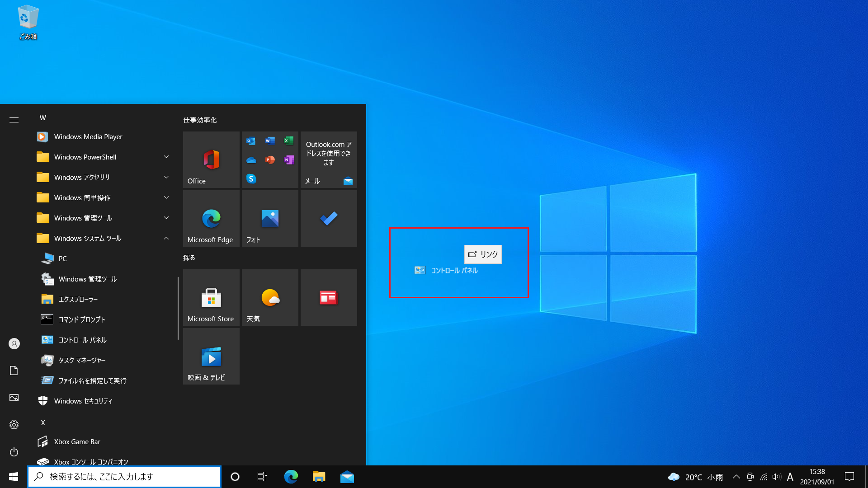868x488 pixels.
Task: Click the letter W section header
Action: click(x=43, y=117)
